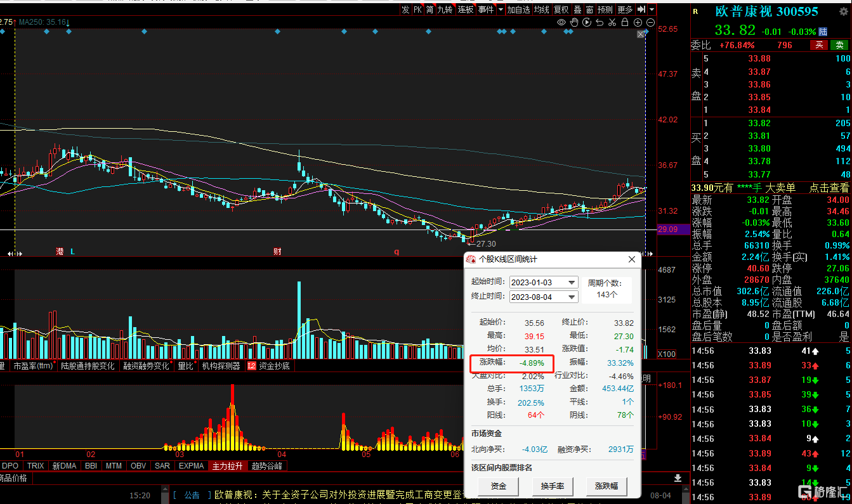
Task: Switch to the OBV indicator tab
Action: [x=138, y=466]
